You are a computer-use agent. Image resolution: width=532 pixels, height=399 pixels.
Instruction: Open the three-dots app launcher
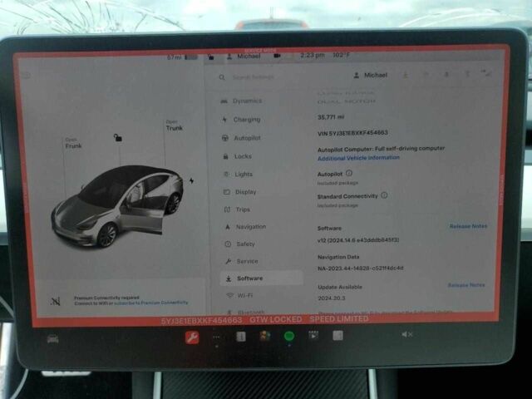217,337
